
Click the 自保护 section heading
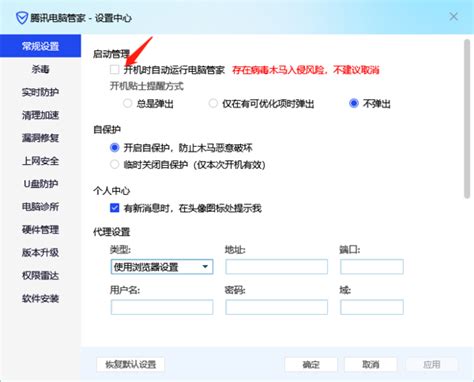(x=107, y=129)
